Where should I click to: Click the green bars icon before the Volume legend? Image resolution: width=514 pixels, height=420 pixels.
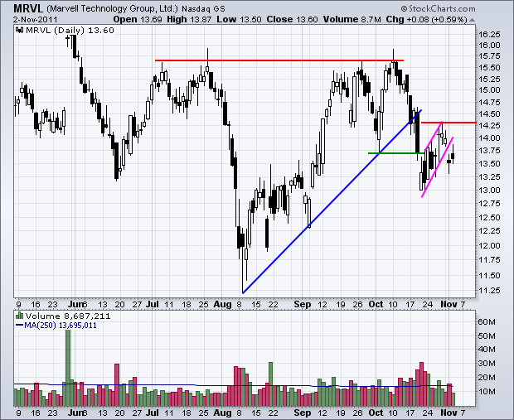click(19, 316)
